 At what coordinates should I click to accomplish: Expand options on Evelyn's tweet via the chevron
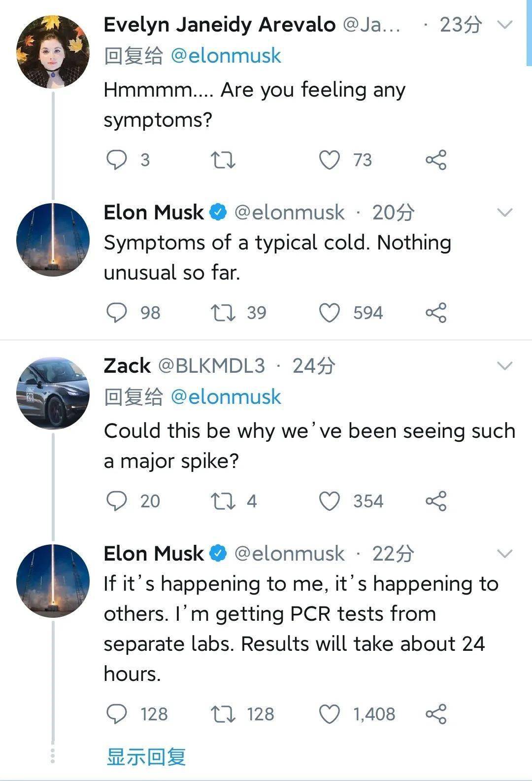tap(503, 24)
